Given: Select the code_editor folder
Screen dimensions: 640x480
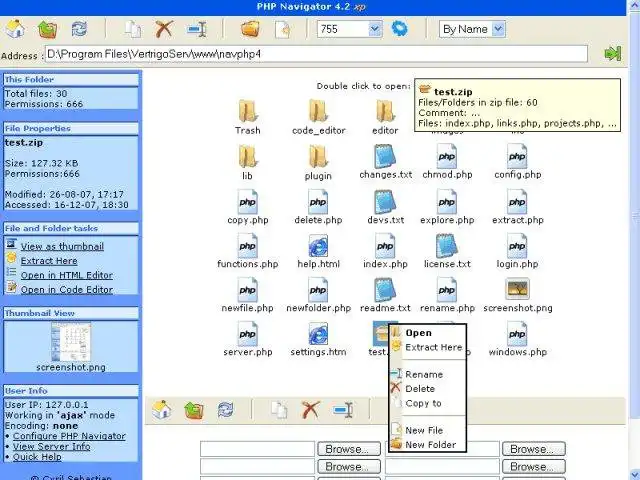Looking at the screenshot, I should [318, 111].
